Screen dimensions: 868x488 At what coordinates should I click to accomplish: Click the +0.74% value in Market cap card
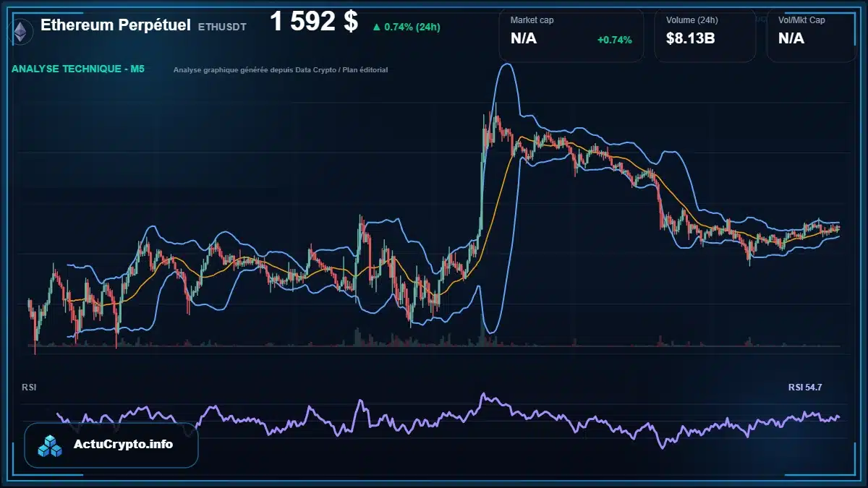click(x=614, y=40)
